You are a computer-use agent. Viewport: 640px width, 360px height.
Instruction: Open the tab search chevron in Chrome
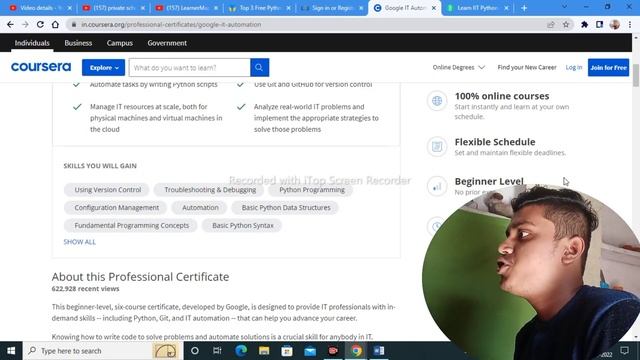[x=564, y=7]
